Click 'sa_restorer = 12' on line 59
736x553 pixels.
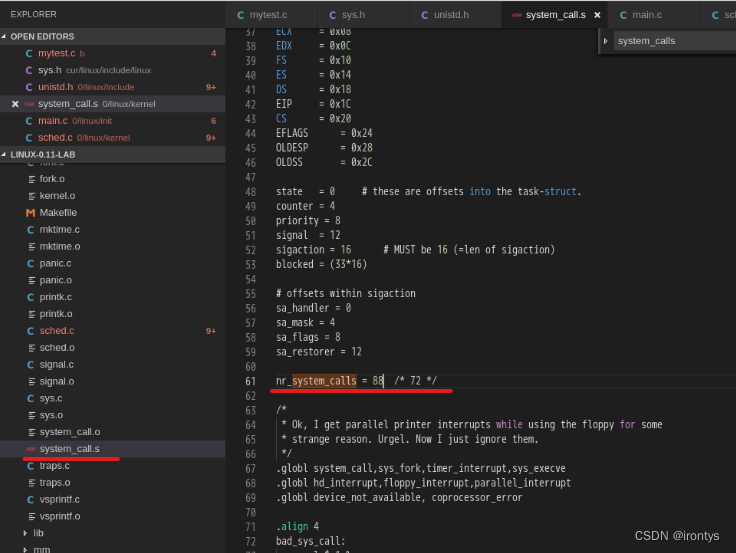tap(319, 352)
